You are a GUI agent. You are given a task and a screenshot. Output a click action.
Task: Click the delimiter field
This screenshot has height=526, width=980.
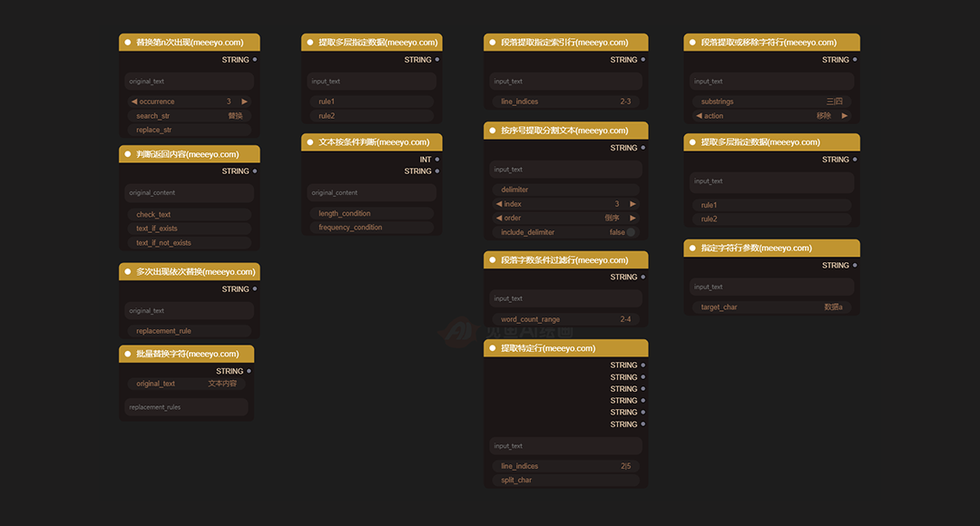click(565, 190)
